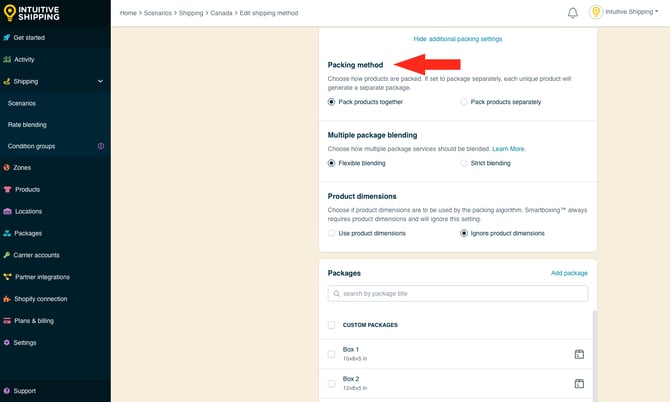Go to Plans & billing page
The height and width of the screenshot is (402, 670).
(34, 320)
